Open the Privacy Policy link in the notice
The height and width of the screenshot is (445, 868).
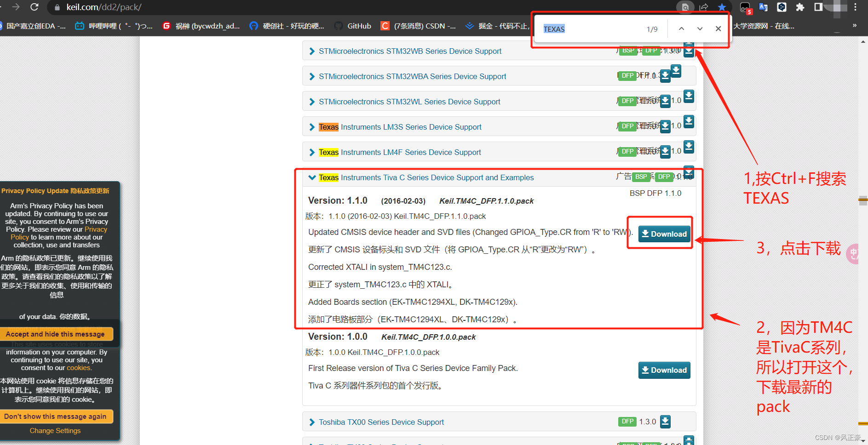point(59,233)
